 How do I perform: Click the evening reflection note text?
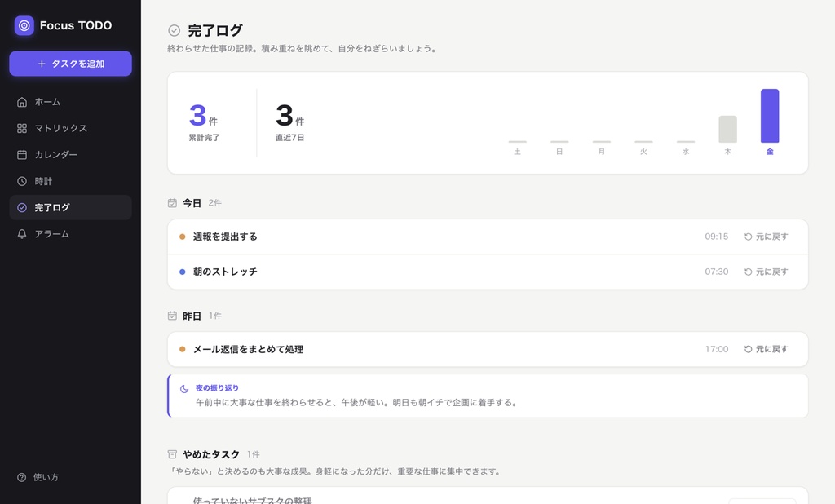click(357, 403)
